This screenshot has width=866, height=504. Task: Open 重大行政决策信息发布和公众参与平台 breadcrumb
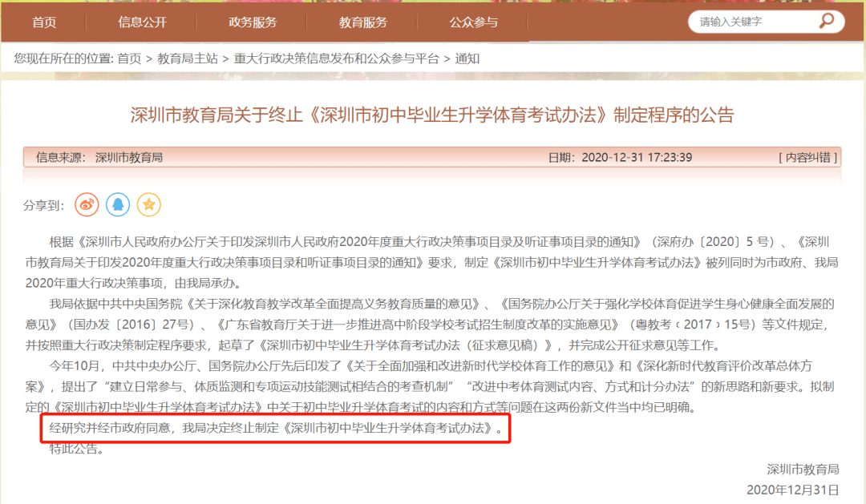coord(336,58)
